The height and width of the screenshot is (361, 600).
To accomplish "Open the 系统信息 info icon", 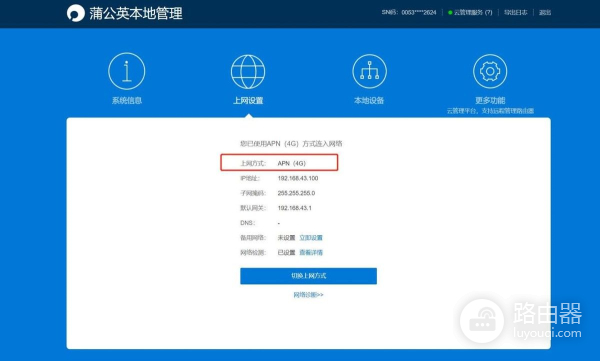I will coord(127,71).
